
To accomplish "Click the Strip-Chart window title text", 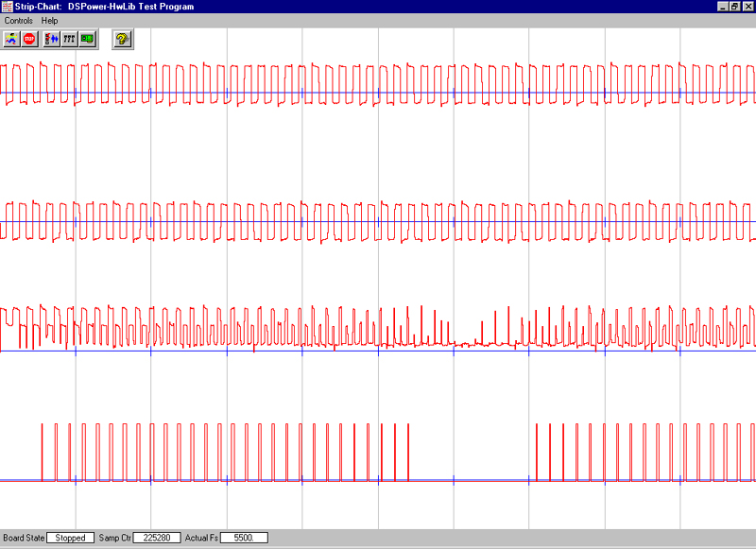I will click(x=105, y=7).
